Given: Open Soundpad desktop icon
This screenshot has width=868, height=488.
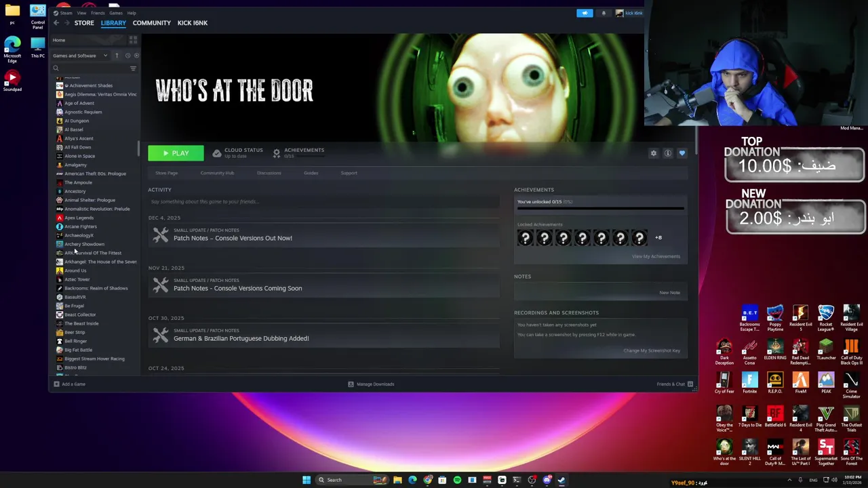Looking at the screenshot, I should click(12, 81).
